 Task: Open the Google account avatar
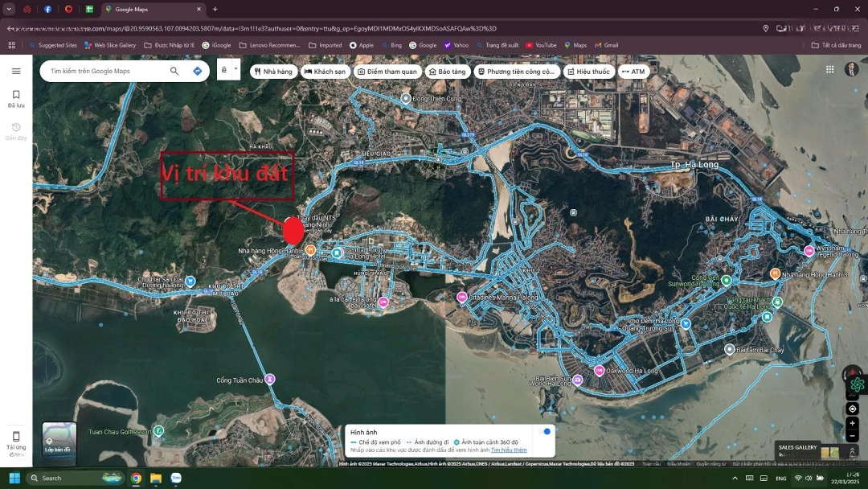851,69
